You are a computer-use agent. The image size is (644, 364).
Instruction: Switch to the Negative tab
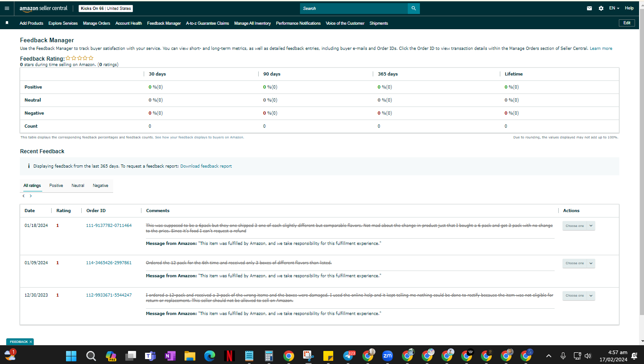(x=101, y=186)
